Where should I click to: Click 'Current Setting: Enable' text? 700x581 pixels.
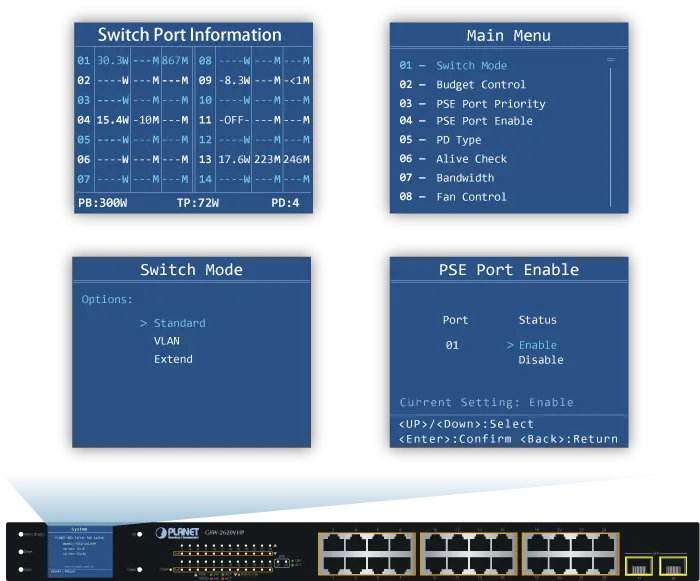(x=486, y=402)
